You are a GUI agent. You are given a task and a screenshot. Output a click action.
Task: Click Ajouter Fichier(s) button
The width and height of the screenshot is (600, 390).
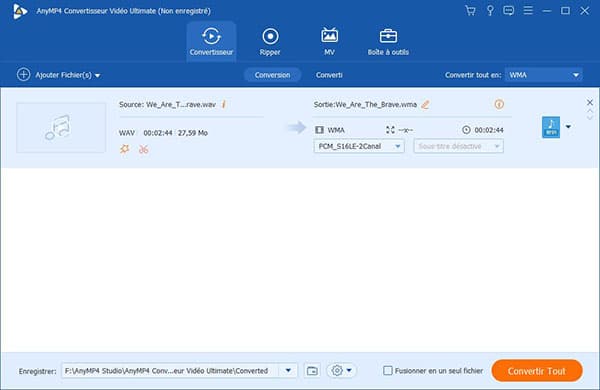59,75
